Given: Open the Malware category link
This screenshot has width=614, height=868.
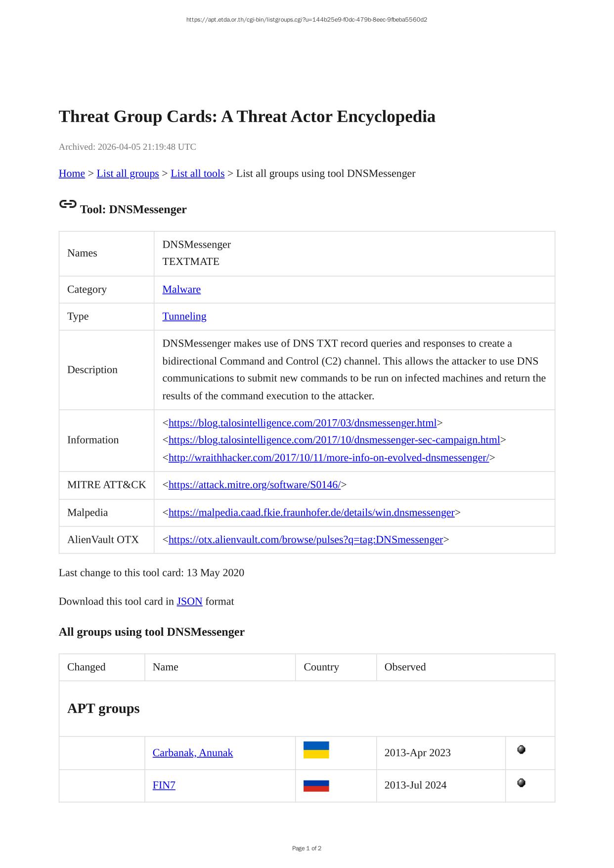Looking at the screenshot, I should click(x=181, y=290).
